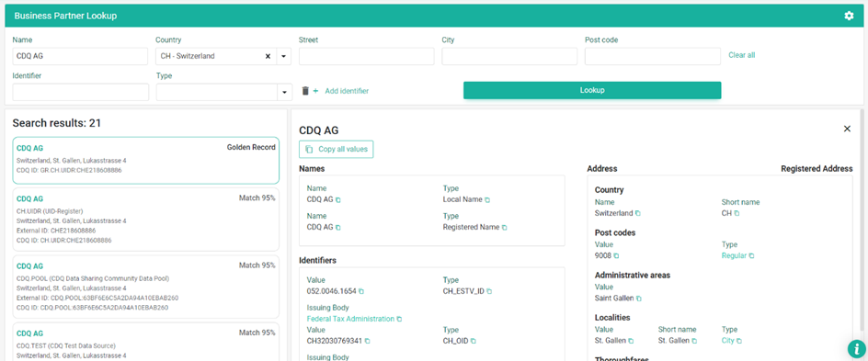Image resolution: width=868 pixels, height=361 pixels.
Task: Click the Search results: 21 heading
Action: [x=56, y=123]
